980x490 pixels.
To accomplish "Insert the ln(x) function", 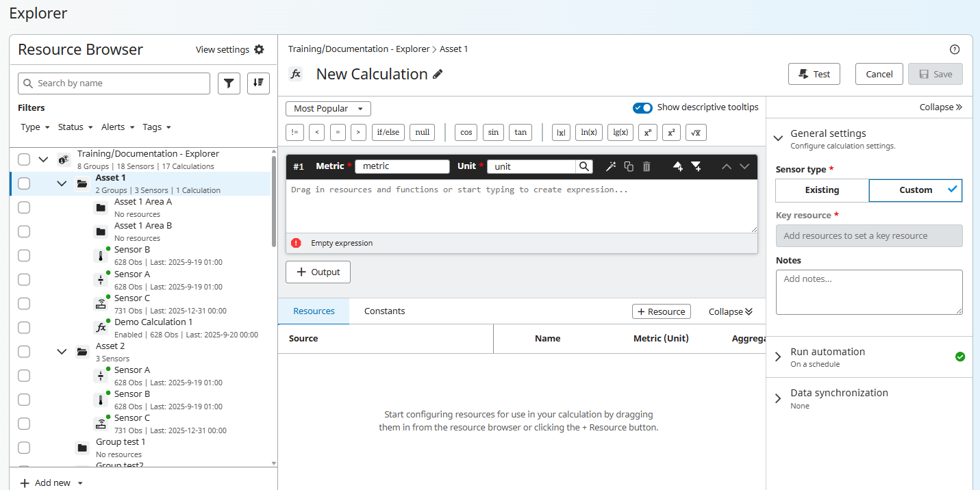I will (x=588, y=132).
